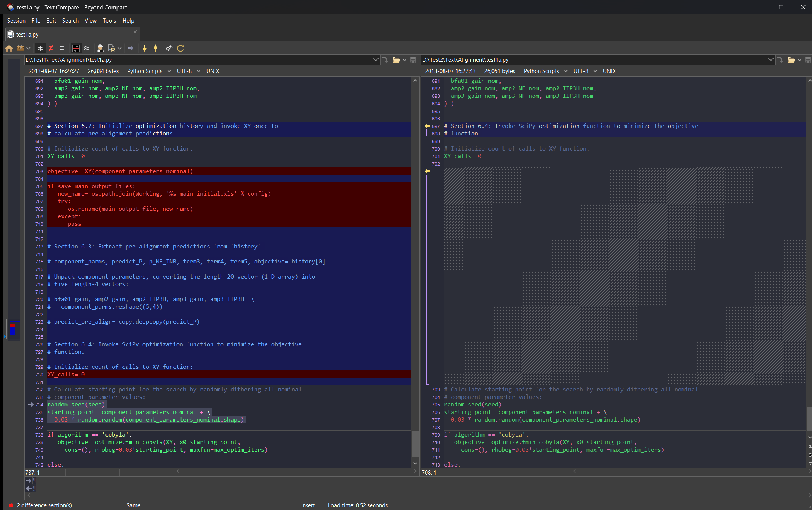Toggle Minor differences (approximately-equal) button
This screenshot has width=812, height=510.
pos(87,48)
